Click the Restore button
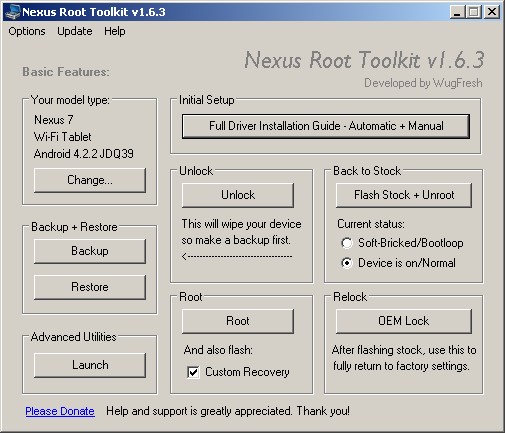 click(x=90, y=287)
